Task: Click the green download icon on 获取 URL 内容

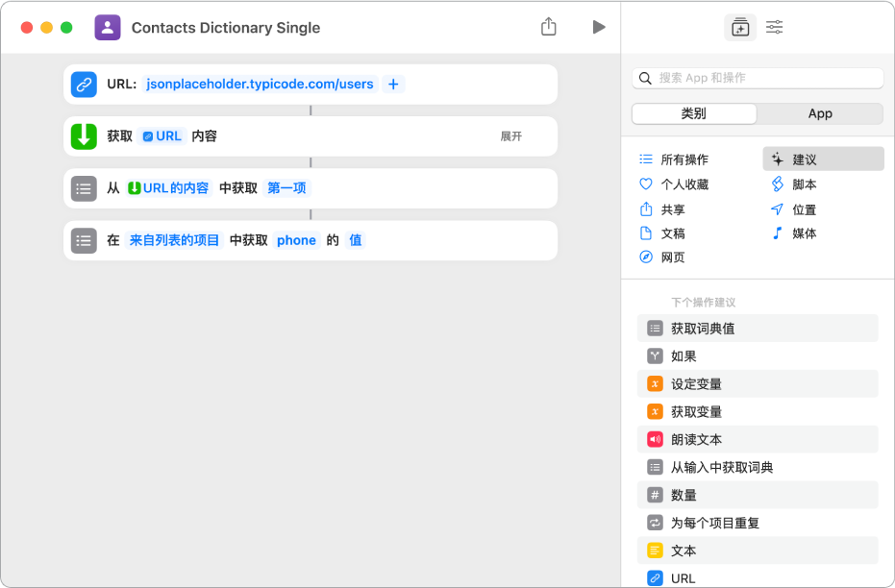Action: pos(84,136)
